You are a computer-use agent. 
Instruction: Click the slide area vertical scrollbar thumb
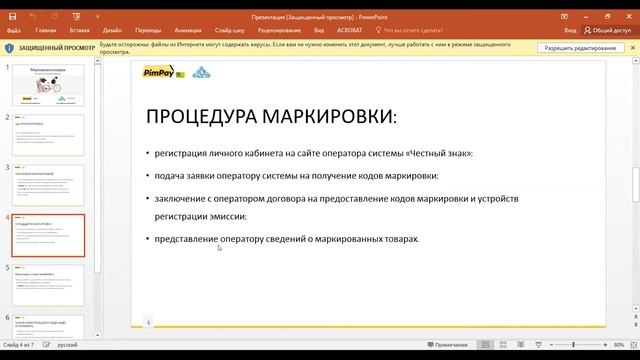point(636,184)
